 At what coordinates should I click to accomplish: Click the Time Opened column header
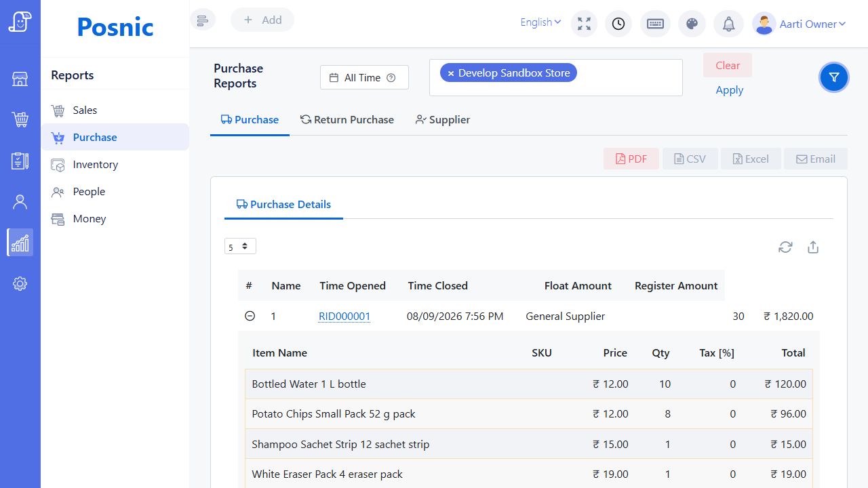tap(353, 285)
